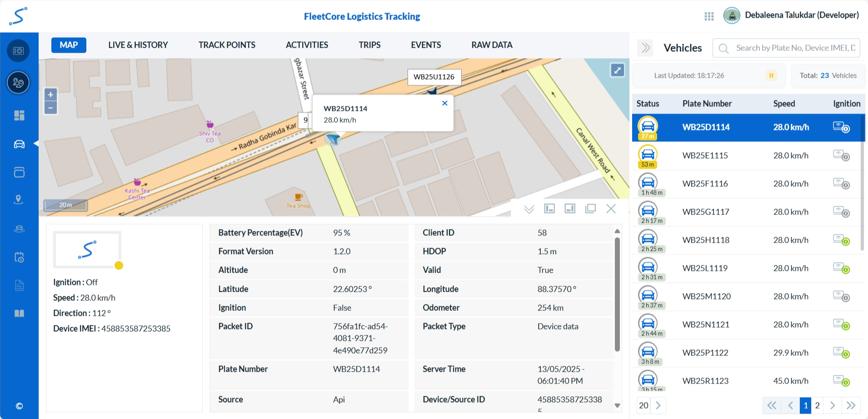This screenshot has width=868, height=419.
Task: Close the WB25D1114 map popup
Action: 444,103
